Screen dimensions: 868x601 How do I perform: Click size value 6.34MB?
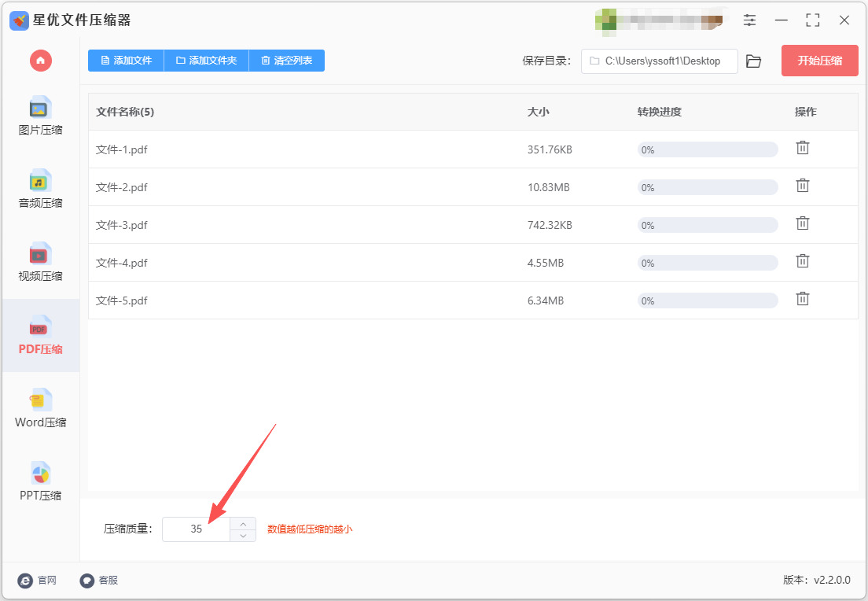click(x=546, y=300)
